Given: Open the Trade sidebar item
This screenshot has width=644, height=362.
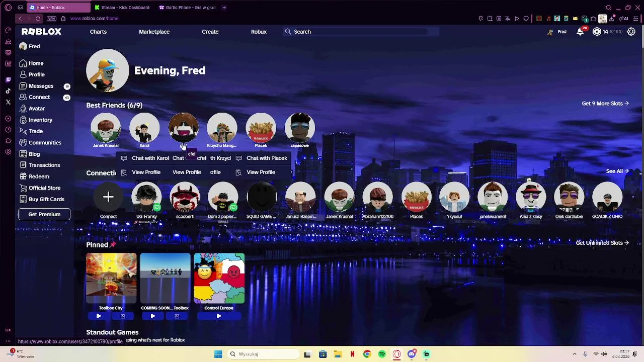Looking at the screenshot, I should click(31, 131).
